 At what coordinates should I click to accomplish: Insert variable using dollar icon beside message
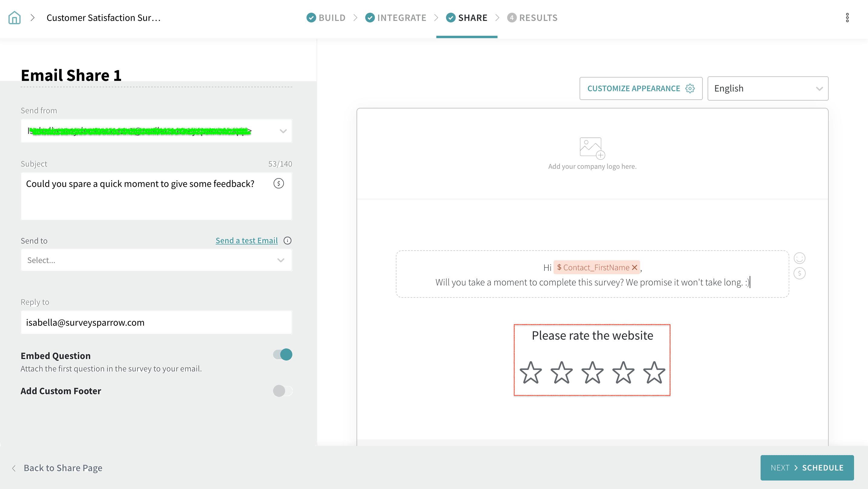point(799,273)
